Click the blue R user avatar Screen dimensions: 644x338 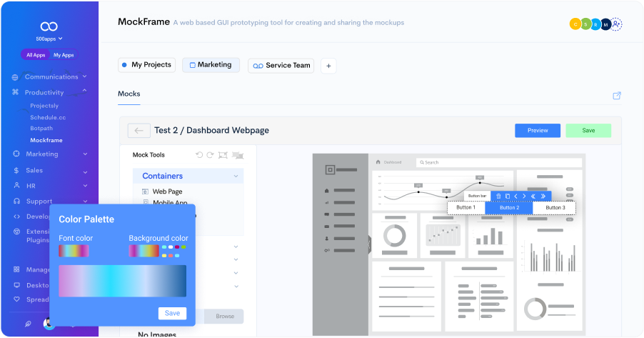[595, 24]
